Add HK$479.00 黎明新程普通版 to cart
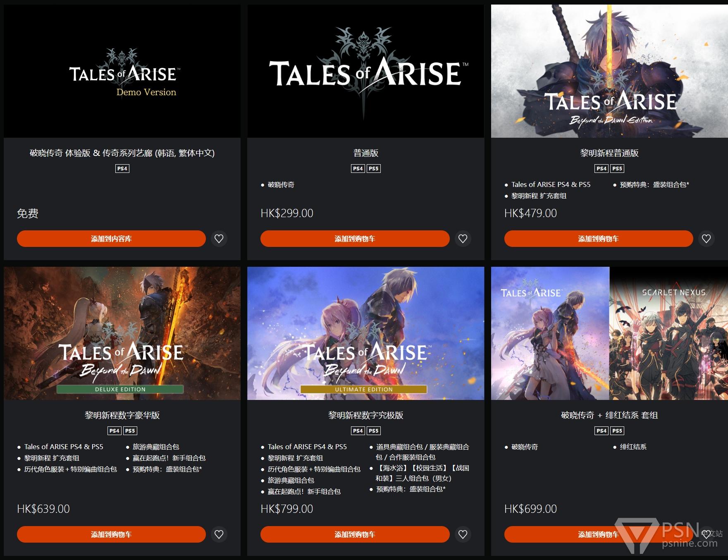This screenshot has height=560, width=728. (x=599, y=239)
